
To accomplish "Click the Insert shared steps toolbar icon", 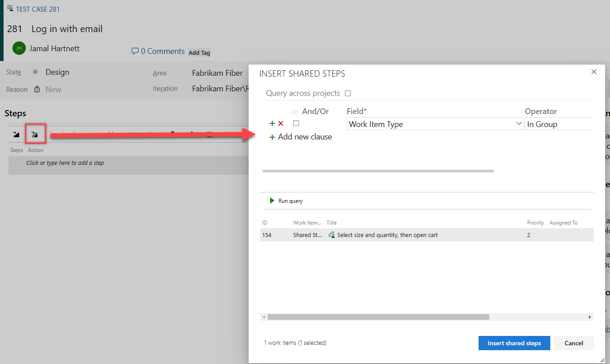I will [x=35, y=134].
